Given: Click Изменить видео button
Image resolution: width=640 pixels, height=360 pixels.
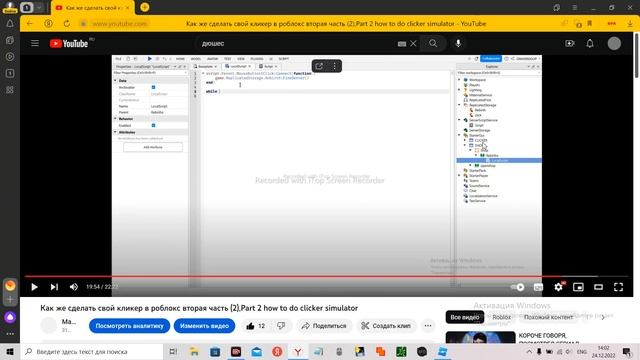Looking at the screenshot, I should point(204,326).
